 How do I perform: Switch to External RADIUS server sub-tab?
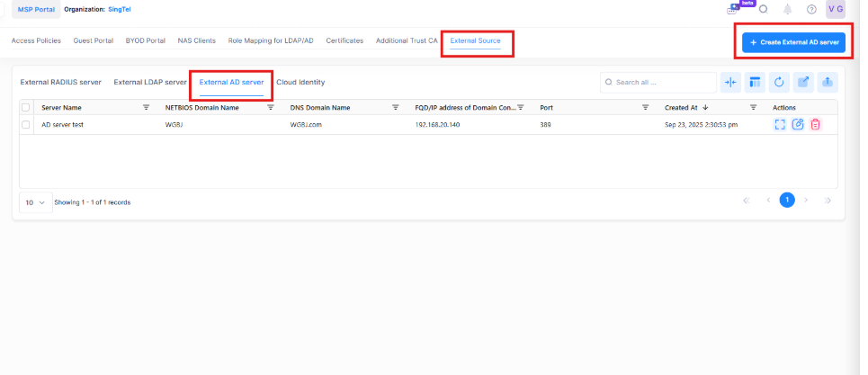(61, 83)
